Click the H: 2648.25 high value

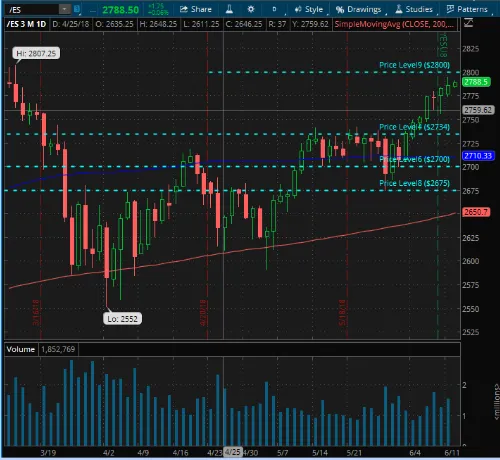click(x=158, y=24)
